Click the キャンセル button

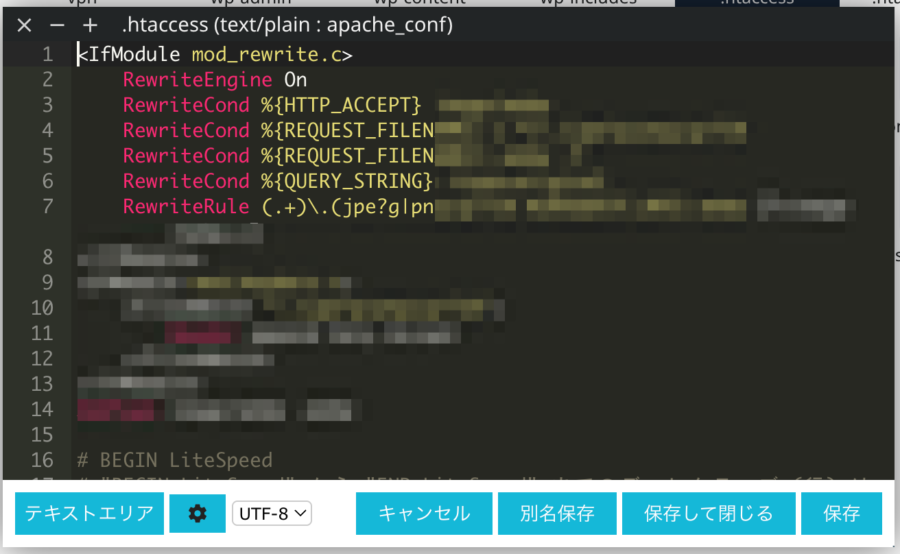coord(424,513)
